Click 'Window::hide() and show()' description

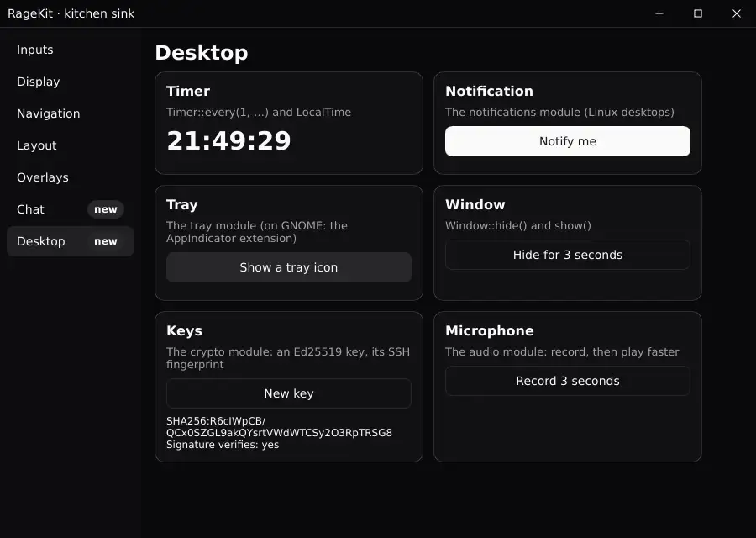tap(517, 226)
